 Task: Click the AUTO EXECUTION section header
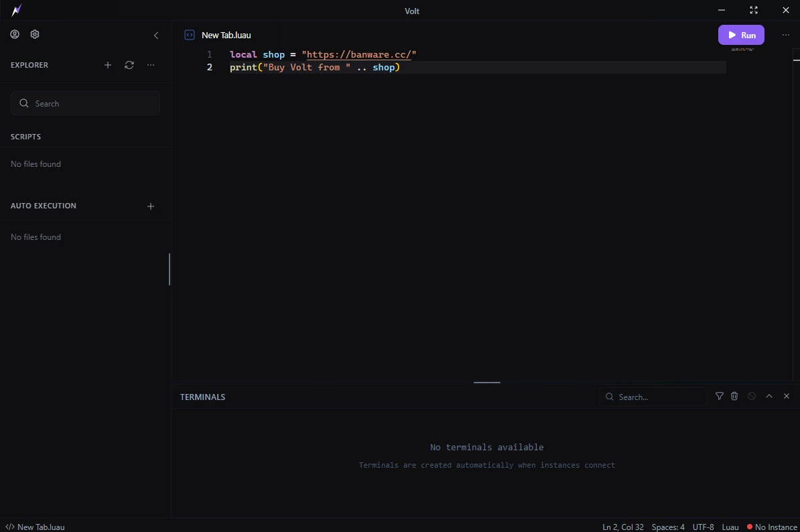pos(44,206)
